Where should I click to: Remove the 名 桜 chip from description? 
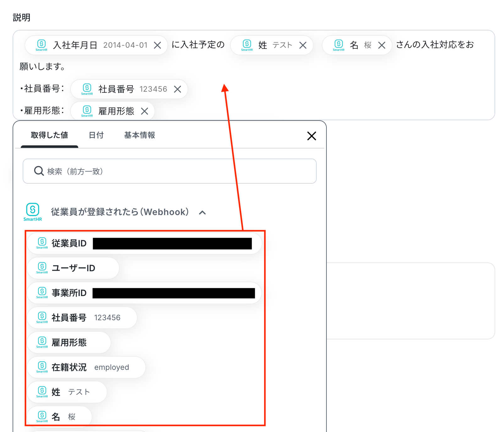[x=382, y=46]
